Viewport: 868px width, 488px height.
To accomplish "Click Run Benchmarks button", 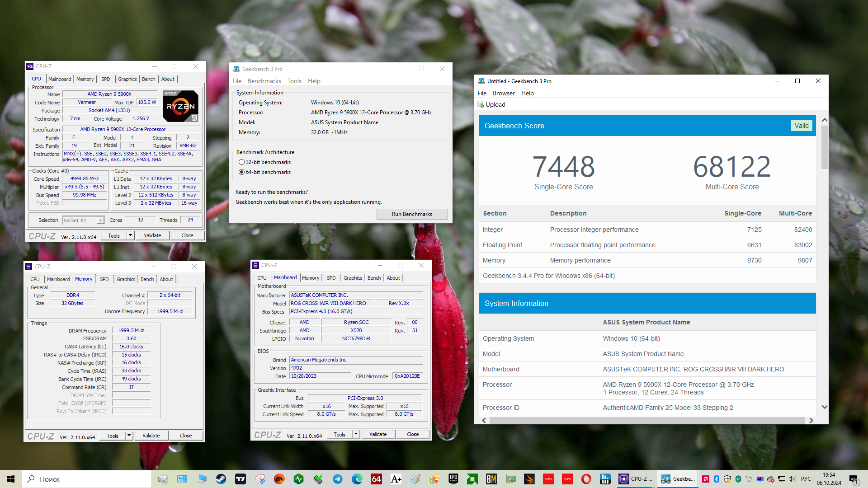I will [x=412, y=214].
